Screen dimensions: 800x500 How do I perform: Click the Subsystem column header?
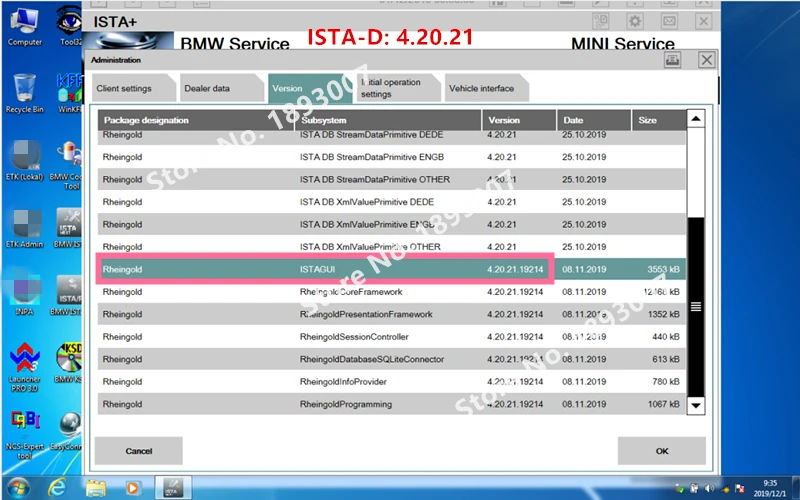tap(388, 120)
